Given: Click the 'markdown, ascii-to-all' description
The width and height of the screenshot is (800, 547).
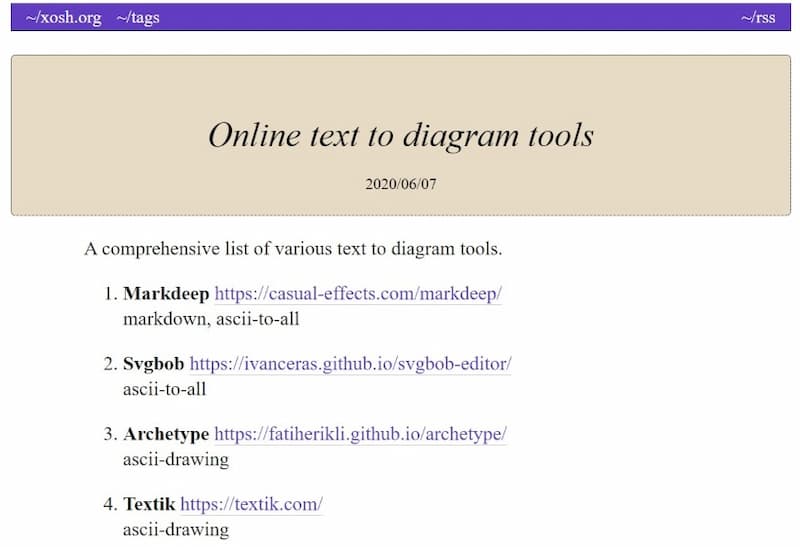Looking at the screenshot, I should [210, 319].
